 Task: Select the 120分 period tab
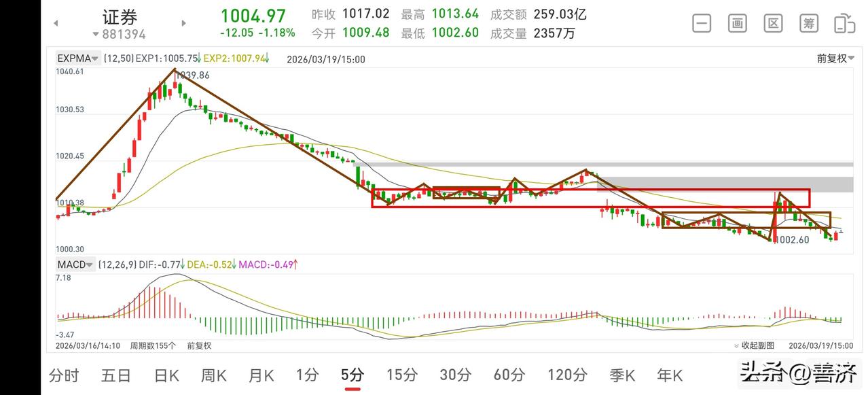click(x=567, y=375)
